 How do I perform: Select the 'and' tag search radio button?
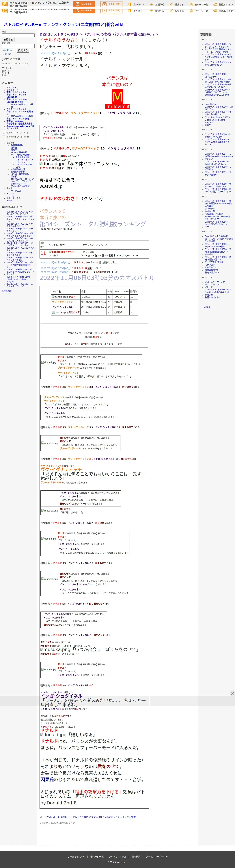tap(8, 50)
